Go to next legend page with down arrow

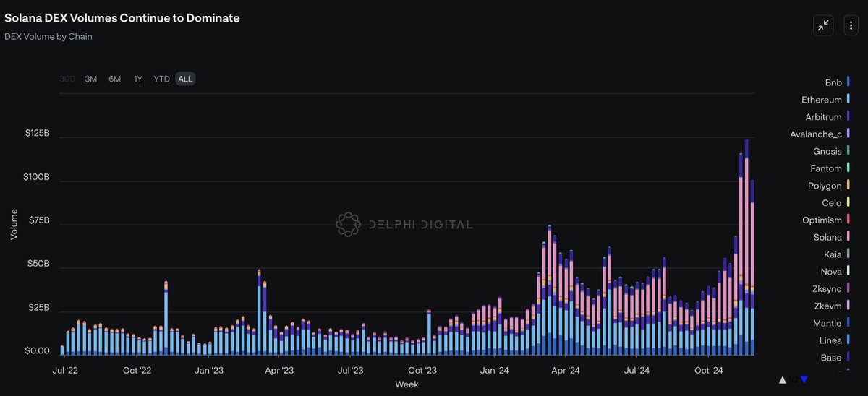[x=804, y=379]
